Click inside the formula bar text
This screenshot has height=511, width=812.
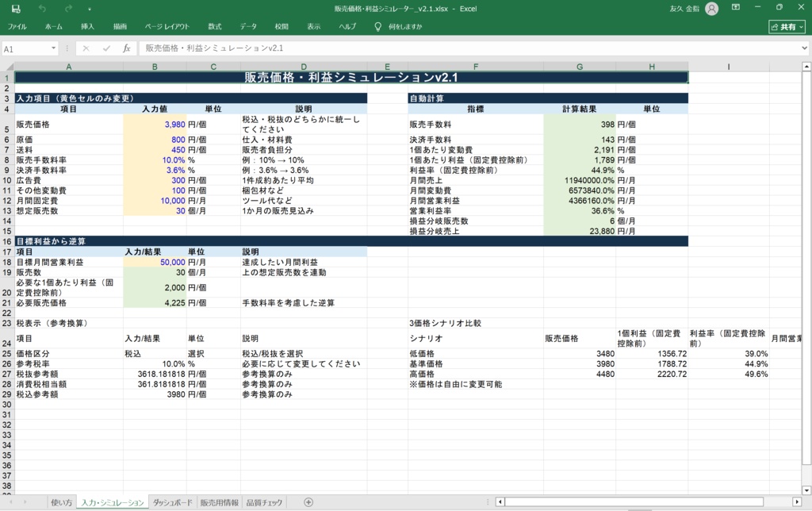(469, 48)
